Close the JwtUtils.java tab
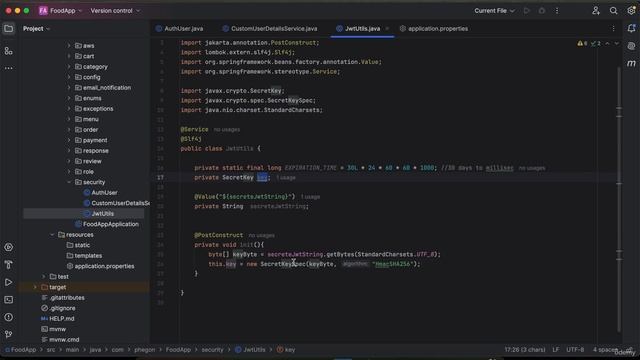Viewport: 640px width, 360px height. pyautogui.click(x=387, y=29)
